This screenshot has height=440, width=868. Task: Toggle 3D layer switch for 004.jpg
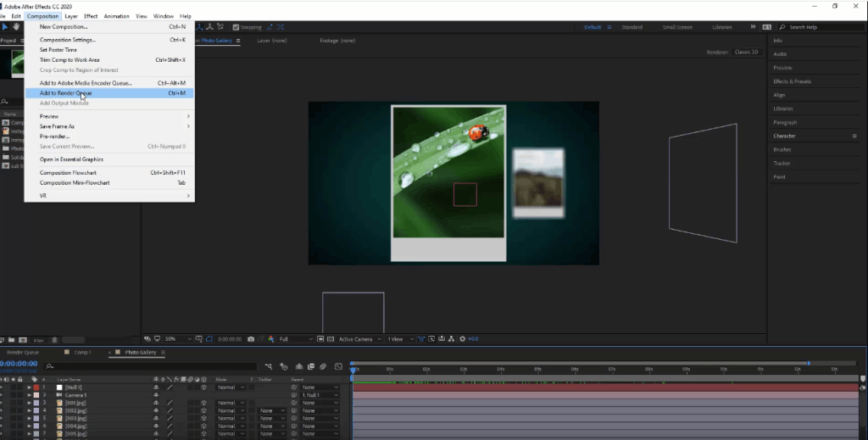click(203, 426)
